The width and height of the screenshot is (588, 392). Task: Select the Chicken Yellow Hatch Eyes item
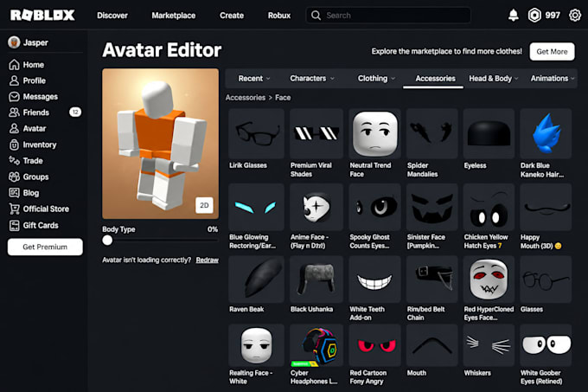pyautogui.click(x=489, y=207)
